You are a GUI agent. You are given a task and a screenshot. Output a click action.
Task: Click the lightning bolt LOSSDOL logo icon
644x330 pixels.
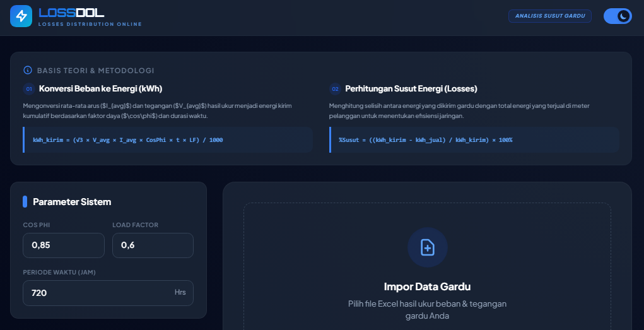(x=21, y=16)
